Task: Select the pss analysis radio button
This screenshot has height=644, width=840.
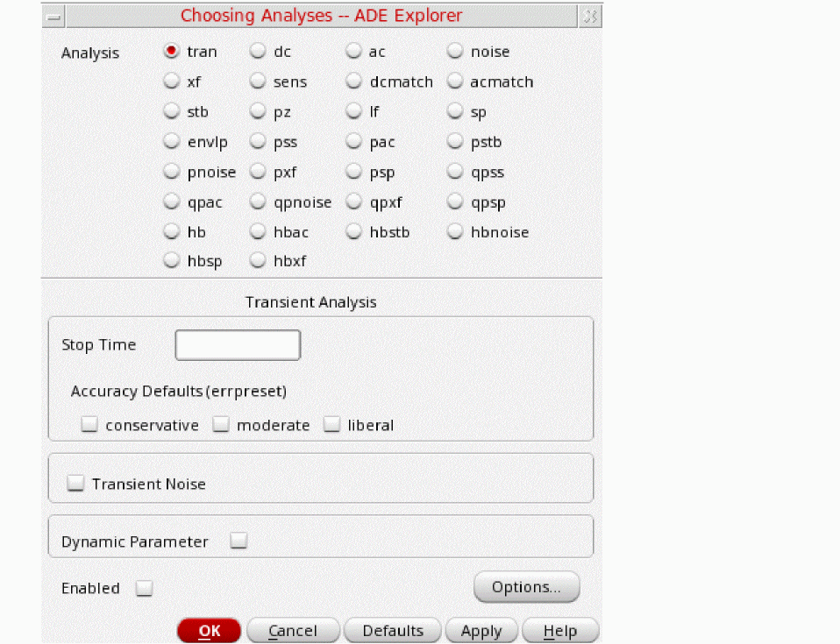Action: click(x=258, y=142)
